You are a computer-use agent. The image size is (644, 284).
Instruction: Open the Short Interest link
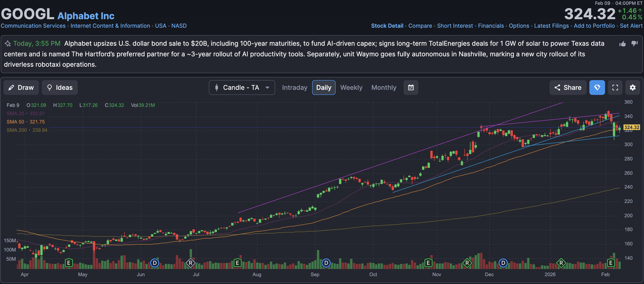(x=455, y=26)
